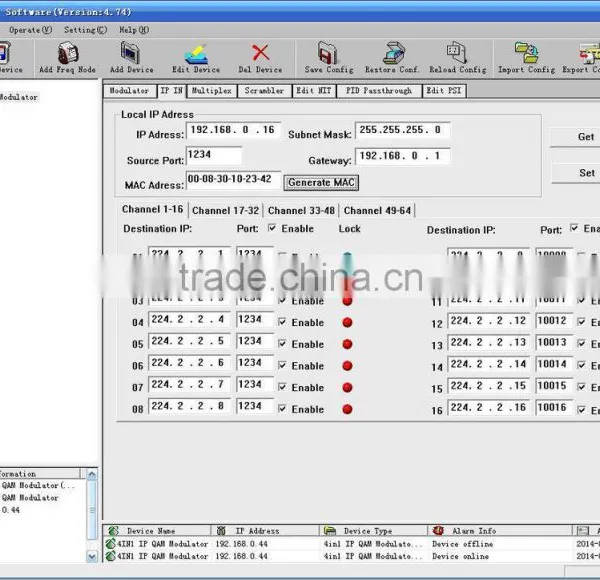The image size is (600, 580).
Task: Click the Device Type column header icon
Action: pos(329,531)
